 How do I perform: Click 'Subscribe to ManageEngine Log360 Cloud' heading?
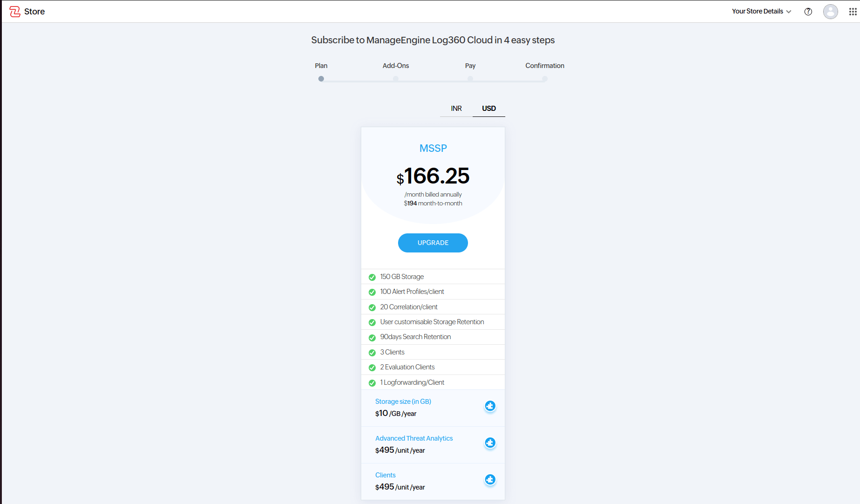point(433,40)
